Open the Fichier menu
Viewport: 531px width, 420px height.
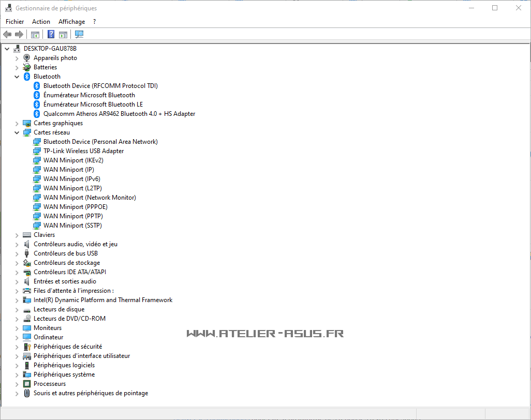15,22
